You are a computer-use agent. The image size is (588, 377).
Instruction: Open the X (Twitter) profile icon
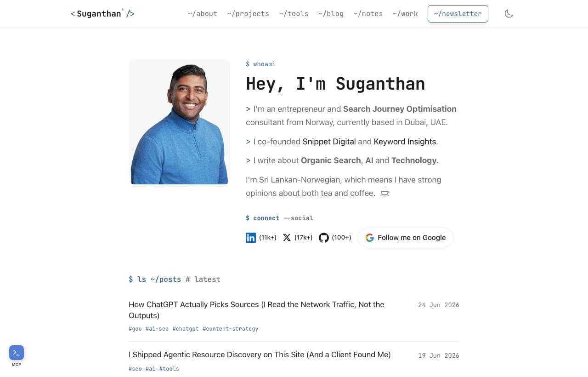(287, 238)
